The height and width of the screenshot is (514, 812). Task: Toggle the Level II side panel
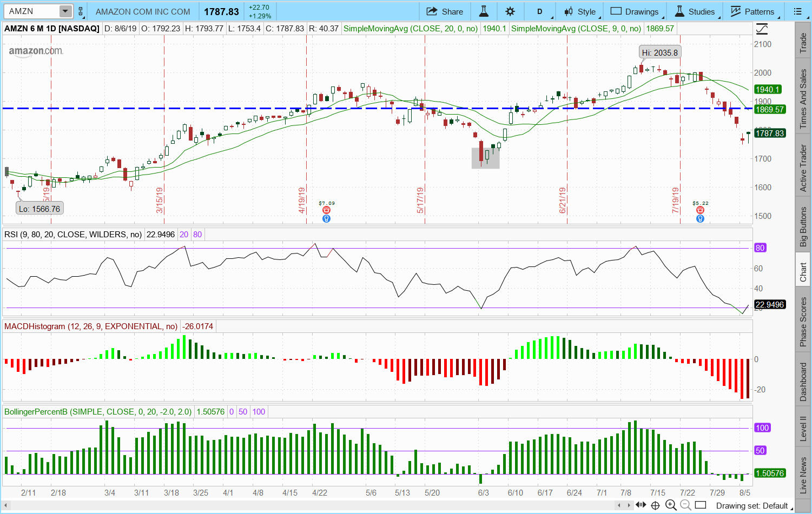[803, 428]
